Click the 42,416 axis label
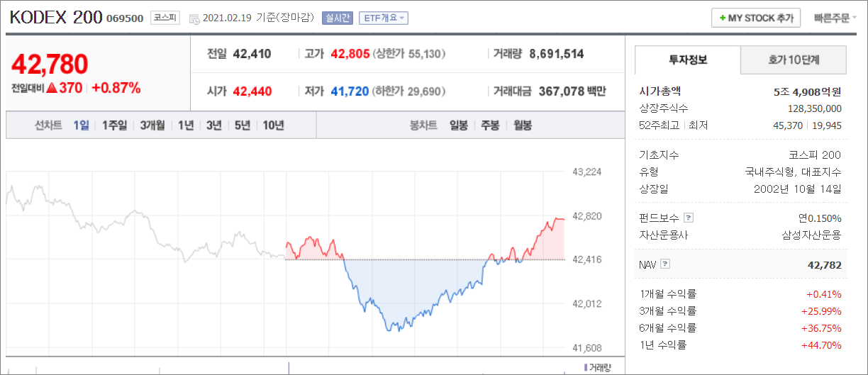 586,259
